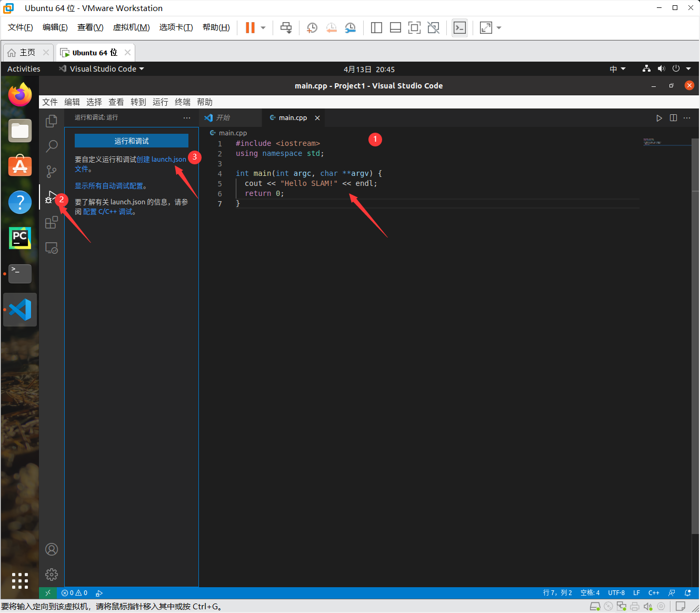Open Files manager from the dock

20,131
